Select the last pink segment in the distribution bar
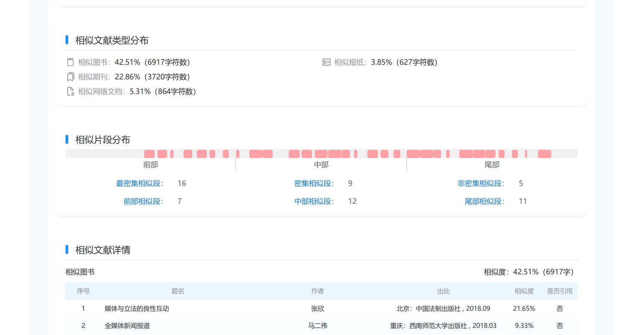Viewport: 644px width, 335px height. [x=544, y=154]
